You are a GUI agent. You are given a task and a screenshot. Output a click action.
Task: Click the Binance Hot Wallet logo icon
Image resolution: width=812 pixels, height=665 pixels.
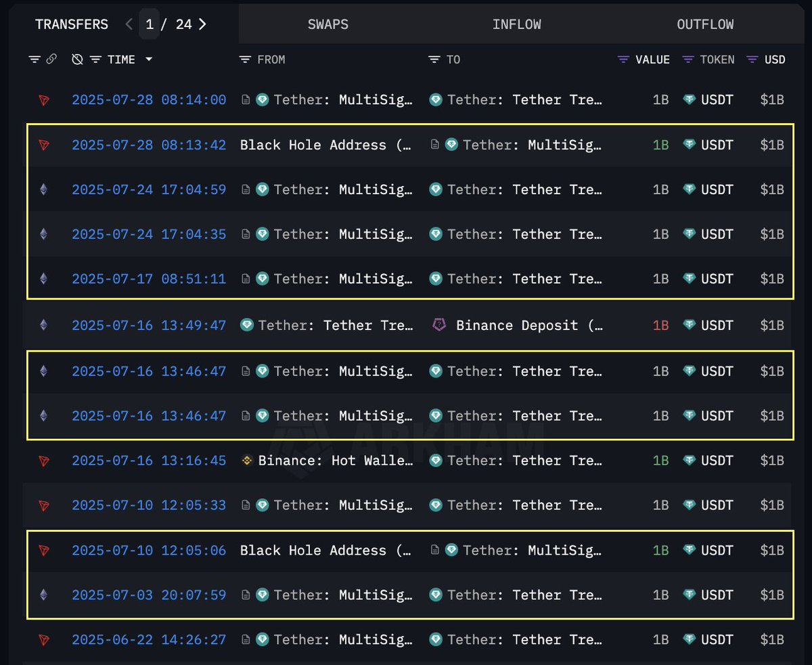tap(247, 461)
